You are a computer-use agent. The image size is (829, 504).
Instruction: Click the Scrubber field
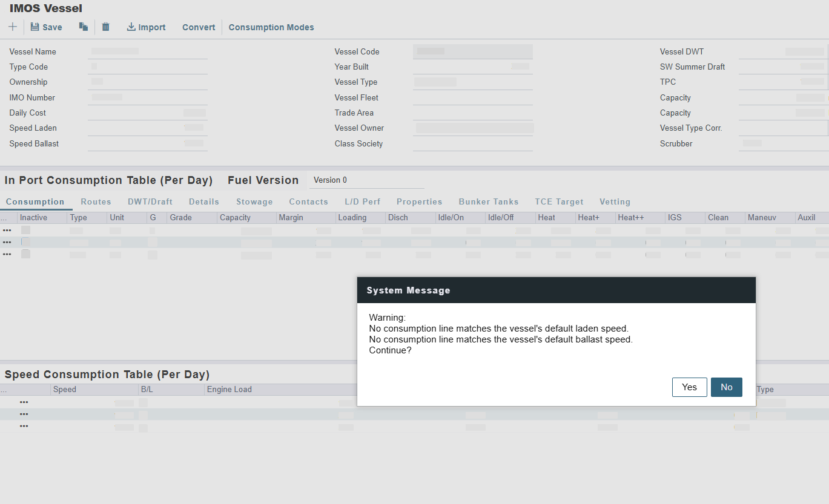[784, 144]
